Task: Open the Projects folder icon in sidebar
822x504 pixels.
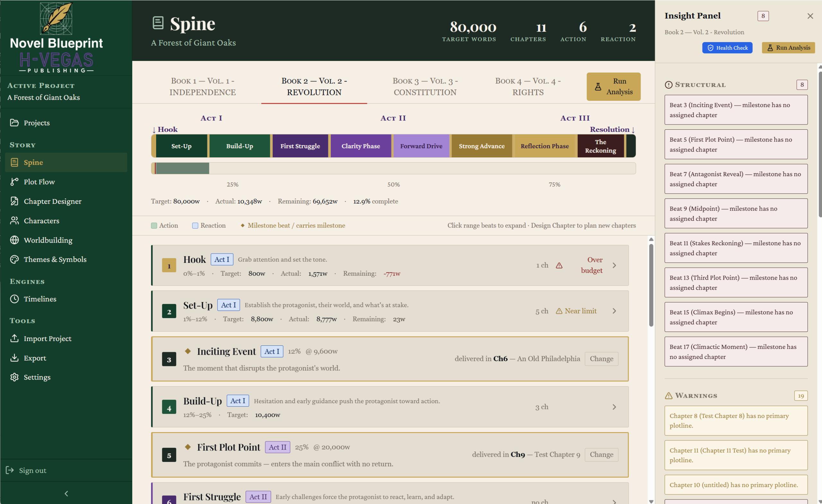Action: 14,123
